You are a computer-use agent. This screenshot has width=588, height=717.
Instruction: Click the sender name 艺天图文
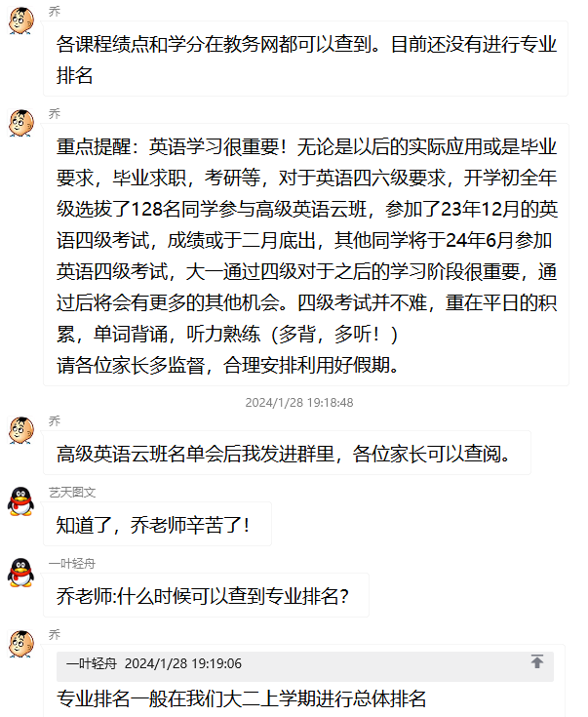[72, 492]
